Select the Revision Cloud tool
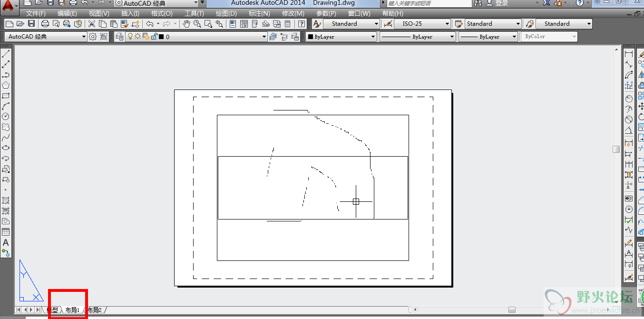The height and width of the screenshot is (319, 644). [x=6, y=127]
